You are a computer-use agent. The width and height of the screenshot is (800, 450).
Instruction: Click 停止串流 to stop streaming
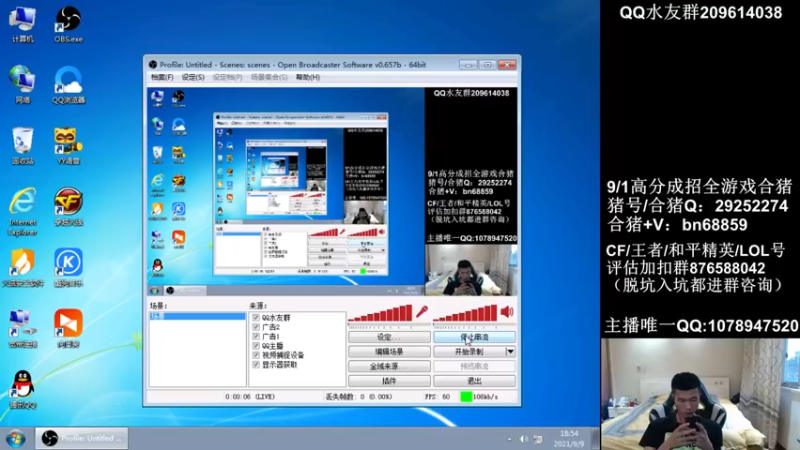(474, 337)
